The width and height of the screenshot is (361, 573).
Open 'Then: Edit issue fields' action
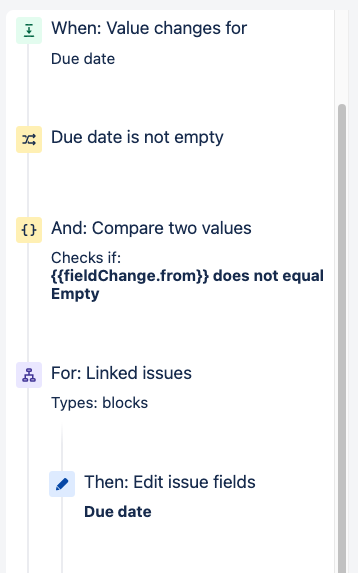[170, 482]
